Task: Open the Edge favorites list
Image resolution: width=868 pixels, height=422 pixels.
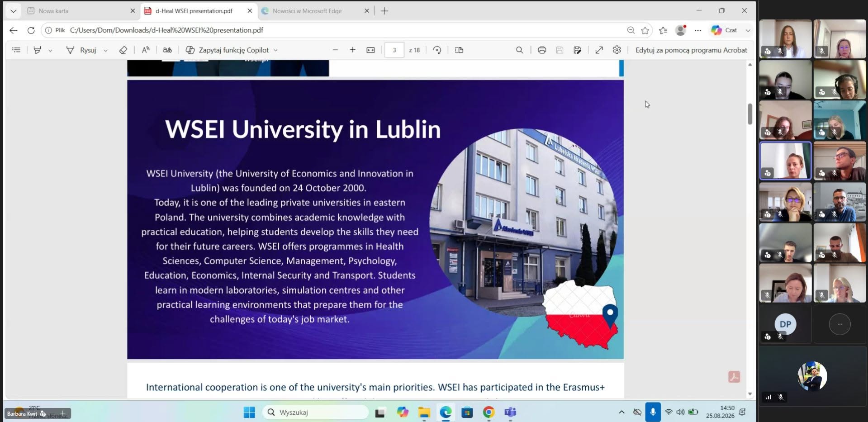Action: pos(663,30)
